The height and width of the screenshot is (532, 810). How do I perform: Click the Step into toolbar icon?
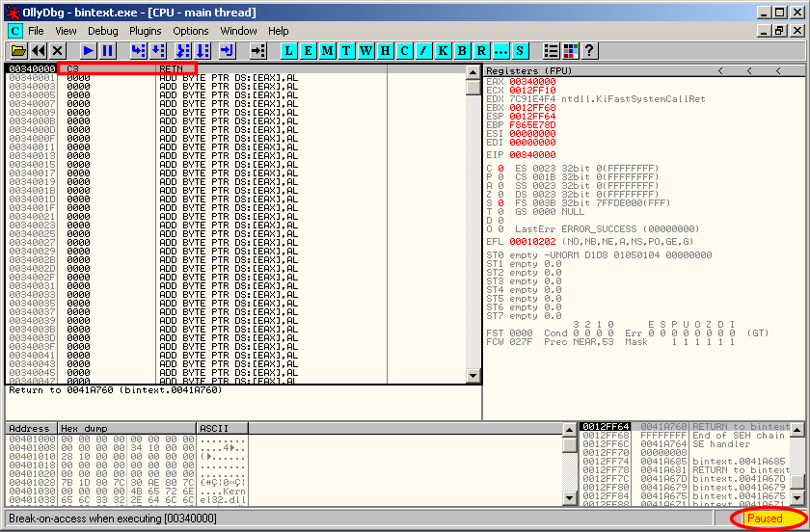coord(138,50)
